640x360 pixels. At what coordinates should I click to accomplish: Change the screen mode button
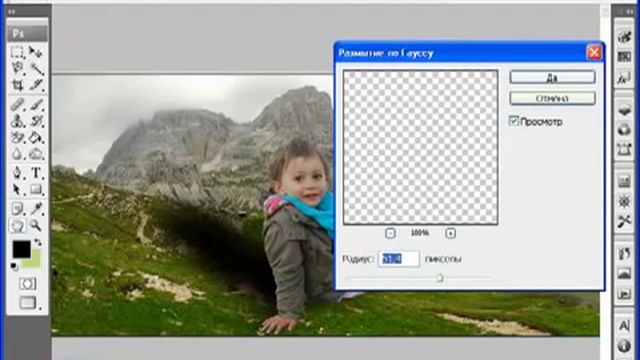point(27,302)
